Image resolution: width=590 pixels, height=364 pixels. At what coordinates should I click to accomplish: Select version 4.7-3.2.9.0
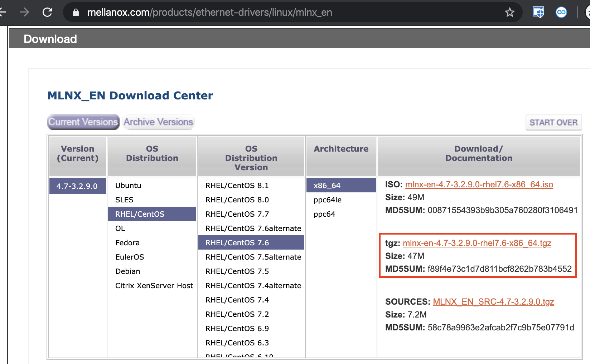point(77,186)
